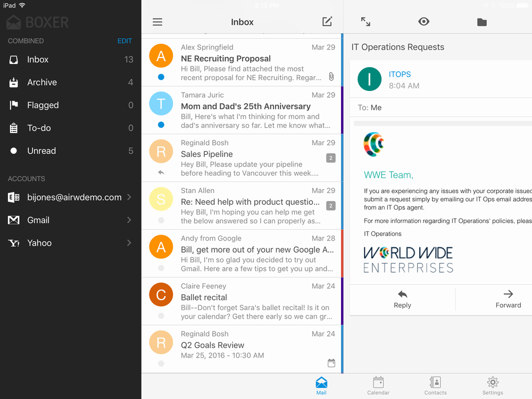Toggle read dot on Q2 Goals Review
Image resolution: width=532 pixels, height=399 pixels.
161,364
